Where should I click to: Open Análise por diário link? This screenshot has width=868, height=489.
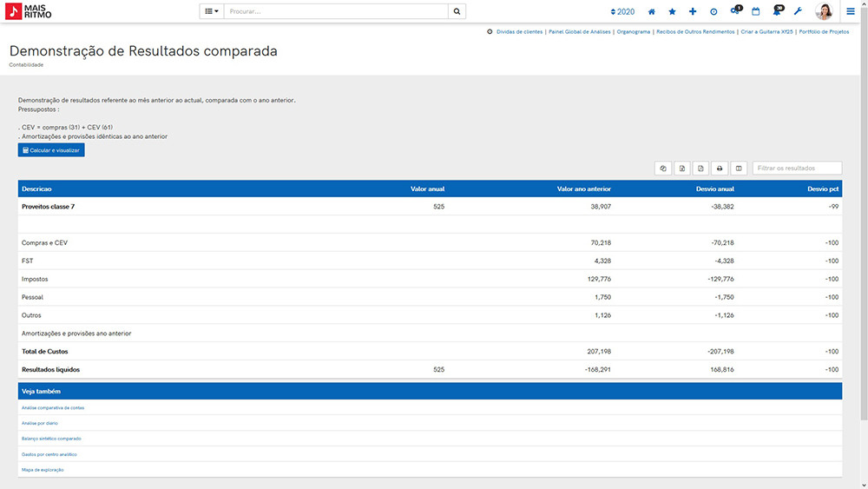pos(39,423)
